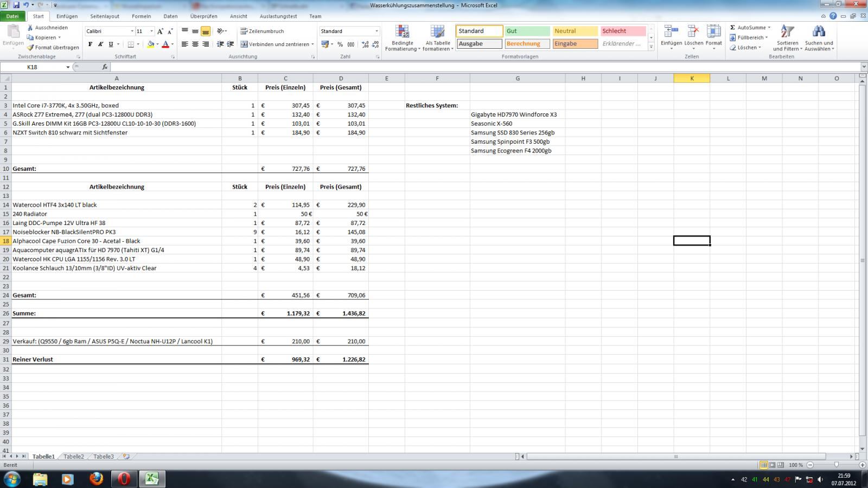This screenshot has width=868, height=488.
Task: Click the fx insert function button
Action: (105, 67)
